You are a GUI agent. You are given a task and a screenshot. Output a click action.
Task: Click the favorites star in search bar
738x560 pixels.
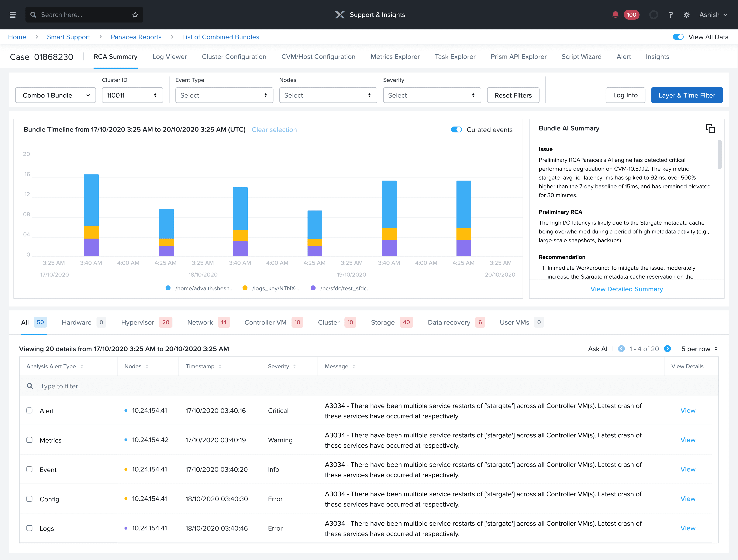coord(135,15)
